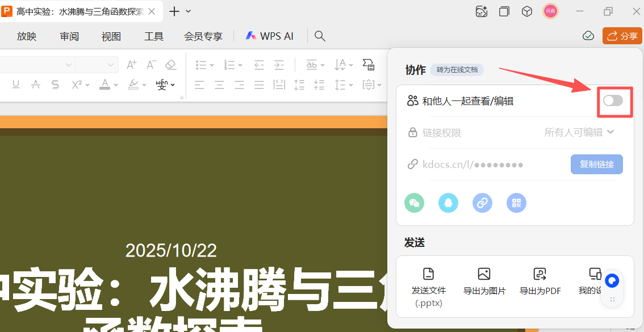
Task: Toggle underline formatting
Action: click(x=15, y=84)
